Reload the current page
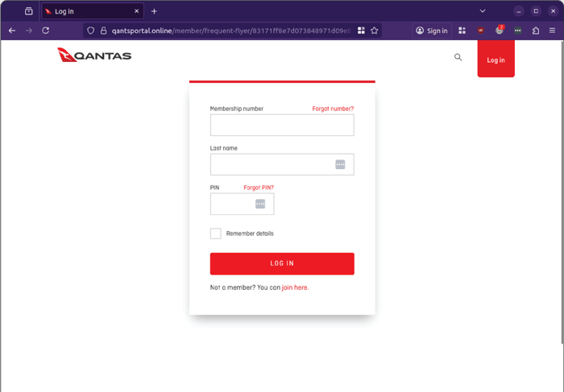The width and height of the screenshot is (564, 392). click(x=46, y=31)
